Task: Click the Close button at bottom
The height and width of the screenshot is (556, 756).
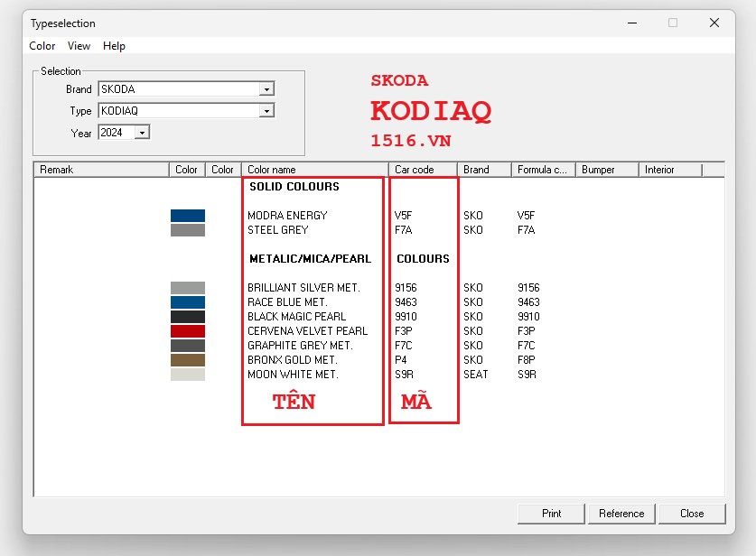Action: (x=691, y=514)
